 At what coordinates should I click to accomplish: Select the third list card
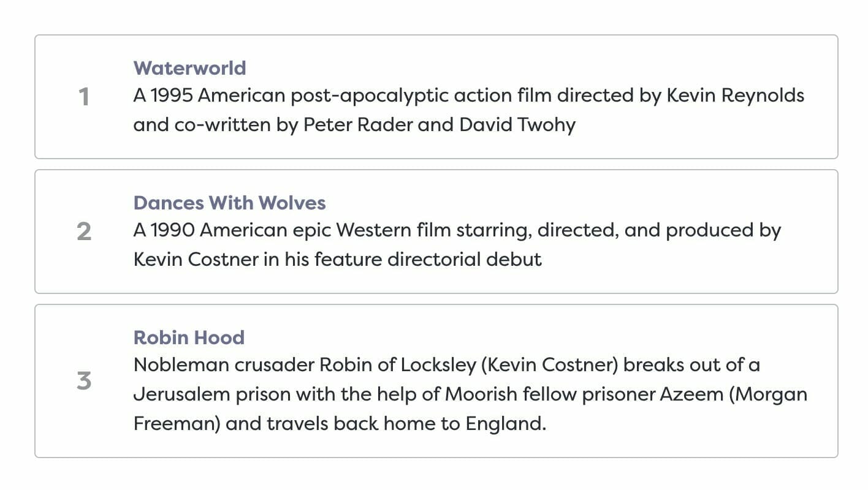(x=436, y=381)
